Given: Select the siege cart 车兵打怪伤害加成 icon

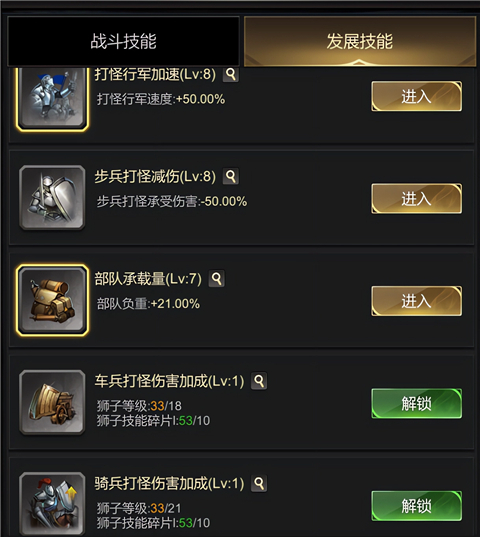Looking at the screenshot, I should (x=52, y=402).
